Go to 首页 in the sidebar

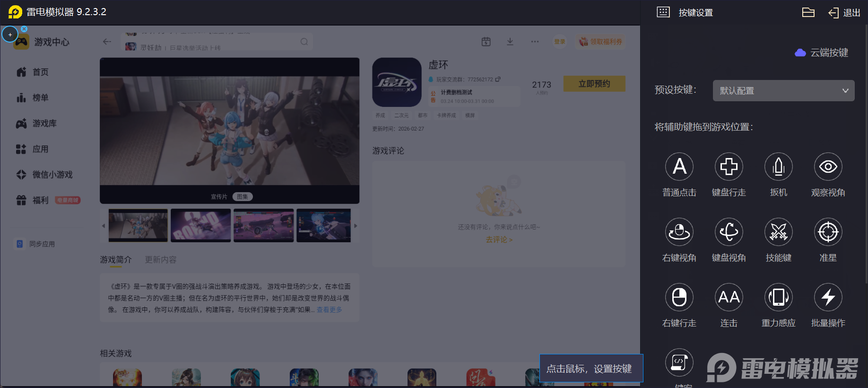(33, 72)
